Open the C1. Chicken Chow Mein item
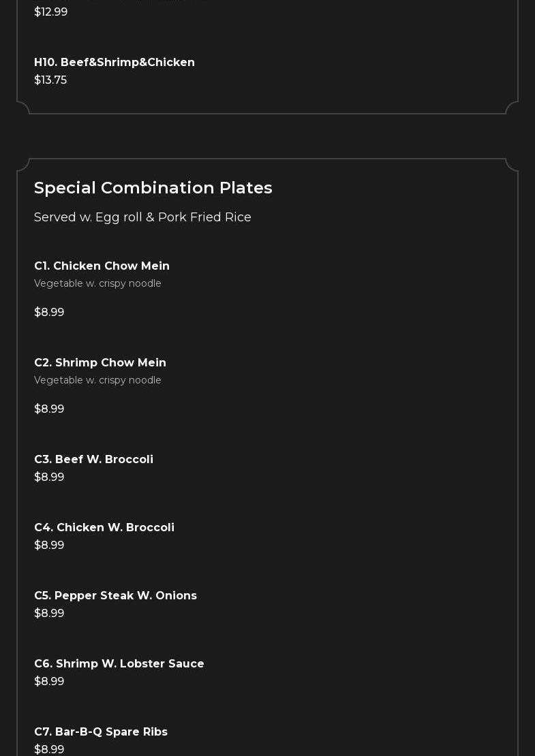Screen dimensions: 535x756 [x=102, y=266]
